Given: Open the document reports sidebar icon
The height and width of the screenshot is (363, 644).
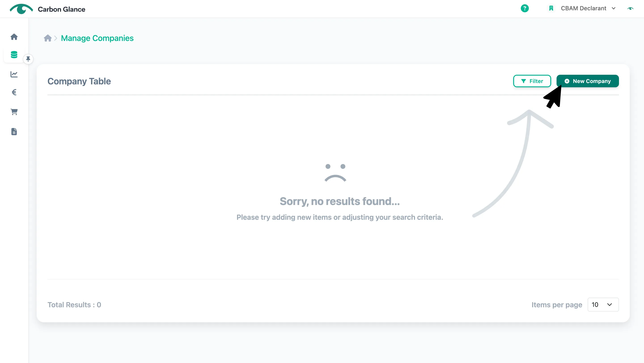Looking at the screenshot, I should [14, 132].
